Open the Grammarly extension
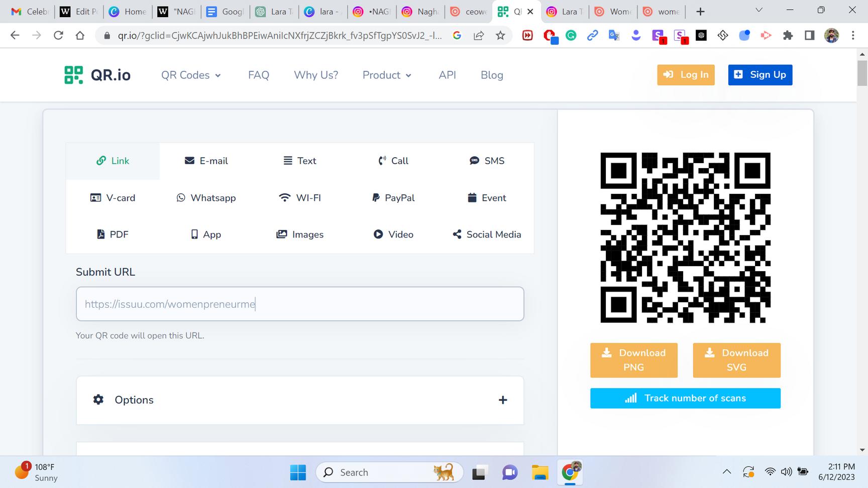Screen dimensions: 868x488 click(571, 35)
